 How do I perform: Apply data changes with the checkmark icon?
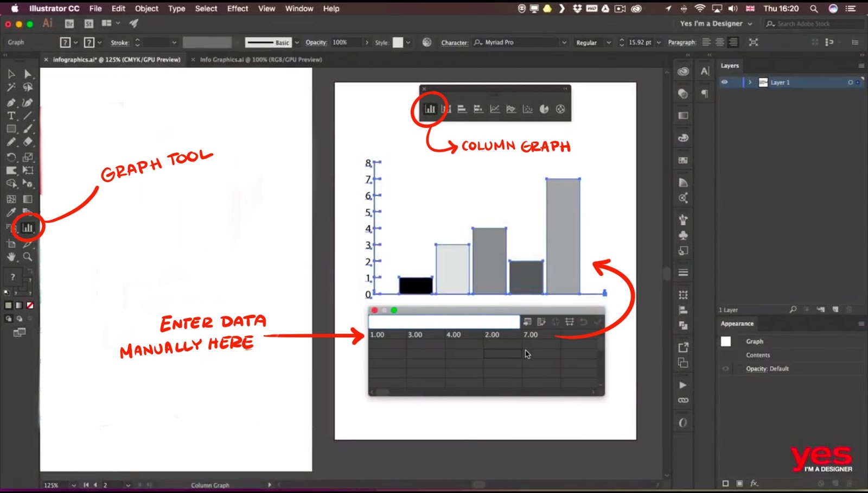(597, 321)
